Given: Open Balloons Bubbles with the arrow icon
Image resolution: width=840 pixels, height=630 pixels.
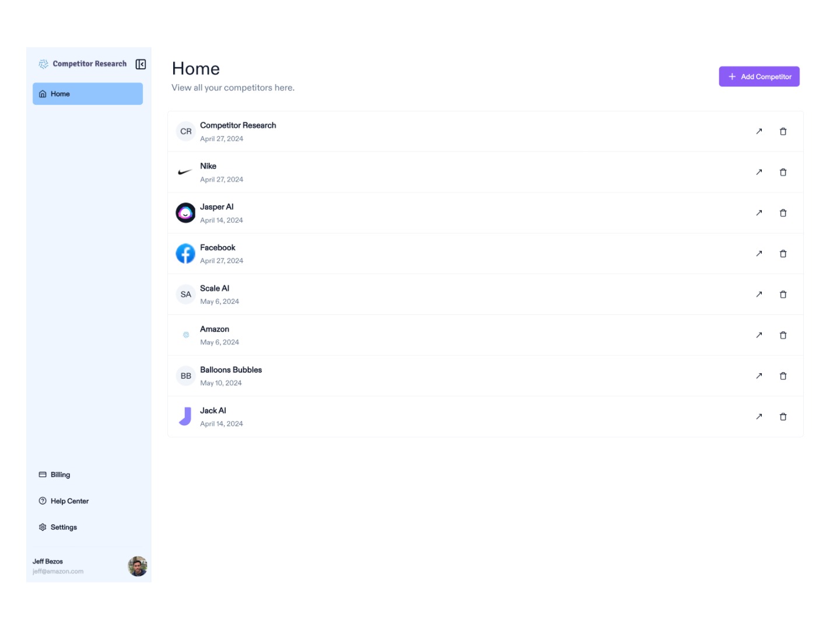Looking at the screenshot, I should tap(759, 376).
